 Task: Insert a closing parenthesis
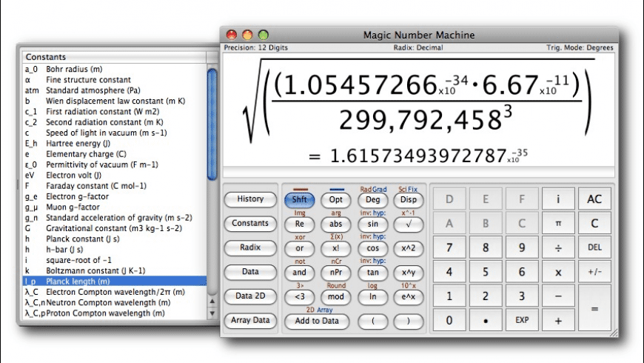point(409,321)
